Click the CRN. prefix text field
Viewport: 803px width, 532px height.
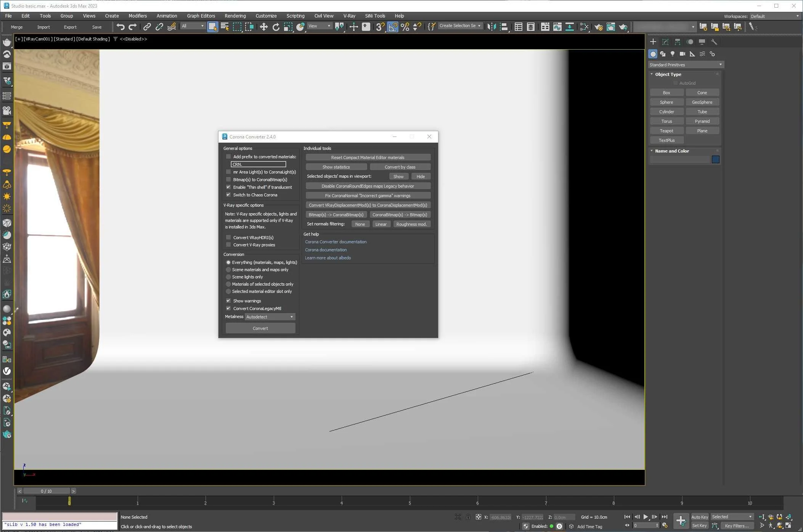[x=258, y=164]
